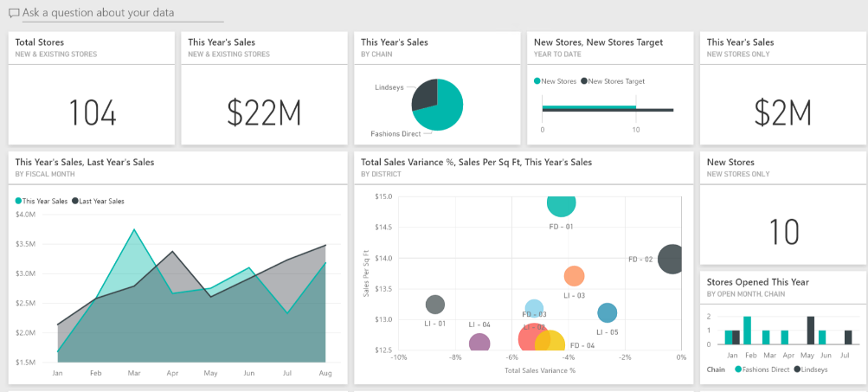Click the Jul Lindseys bar
The height and width of the screenshot is (392, 868).
pyautogui.click(x=848, y=337)
